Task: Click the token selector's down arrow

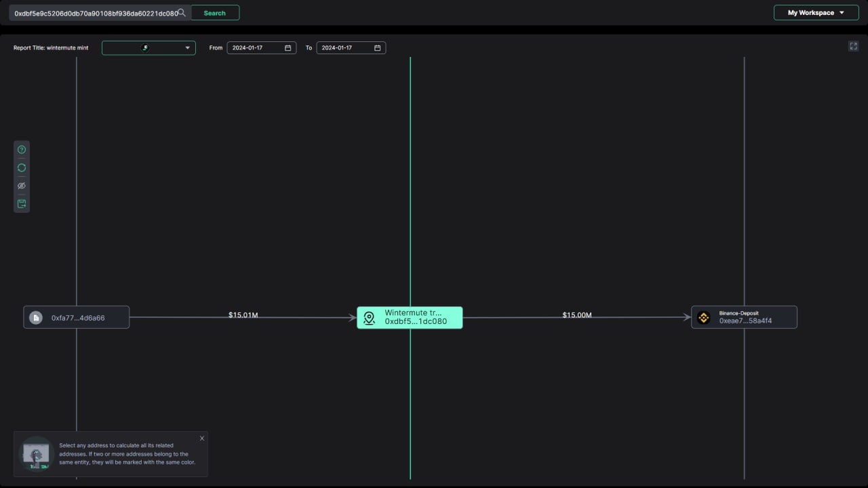Action: point(188,48)
